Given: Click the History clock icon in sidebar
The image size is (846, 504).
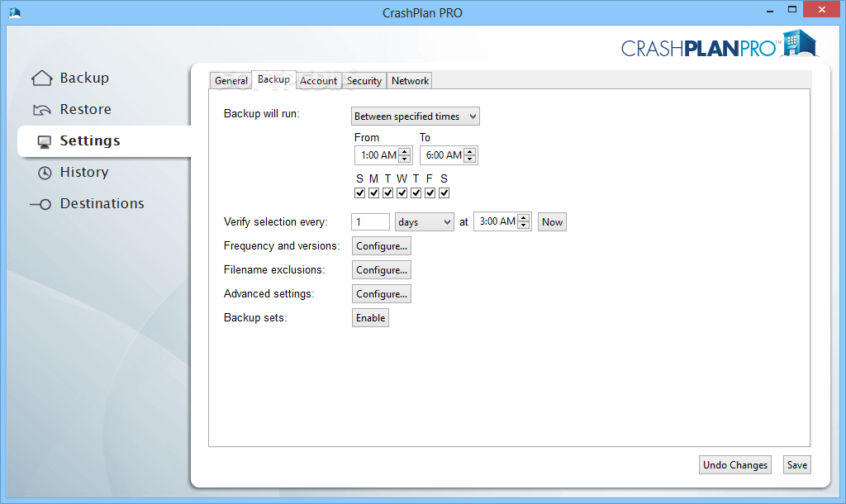Looking at the screenshot, I should pos(45,173).
